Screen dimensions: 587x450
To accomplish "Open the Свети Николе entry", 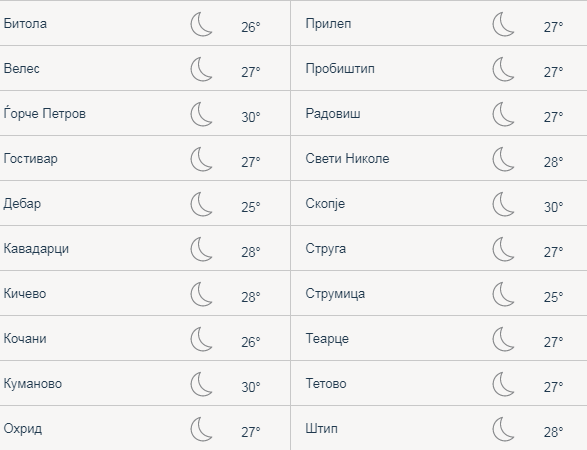I will coord(347,158).
